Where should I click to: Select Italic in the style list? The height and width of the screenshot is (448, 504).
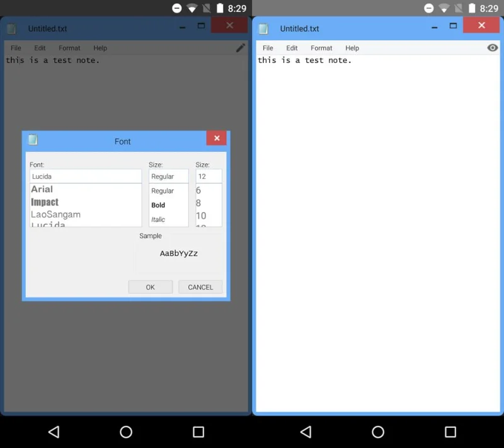[x=158, y=219]
